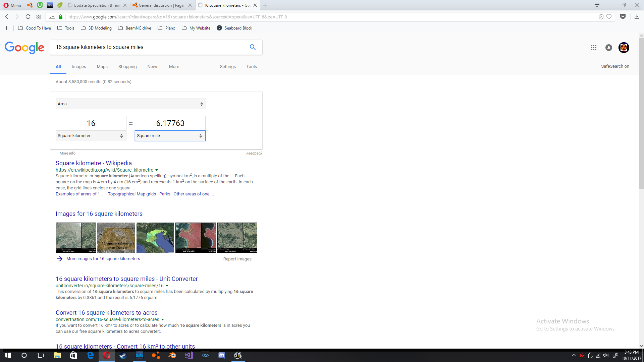Switch to the Images search tab
644x362 pixels.
(79, 67)
